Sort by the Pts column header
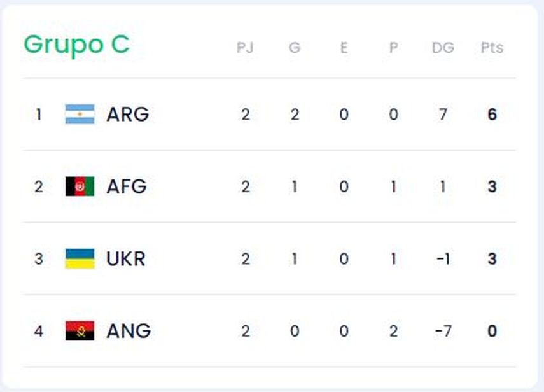Image resolution: width=544 pixels, height=392 pixels. (492, 48)
